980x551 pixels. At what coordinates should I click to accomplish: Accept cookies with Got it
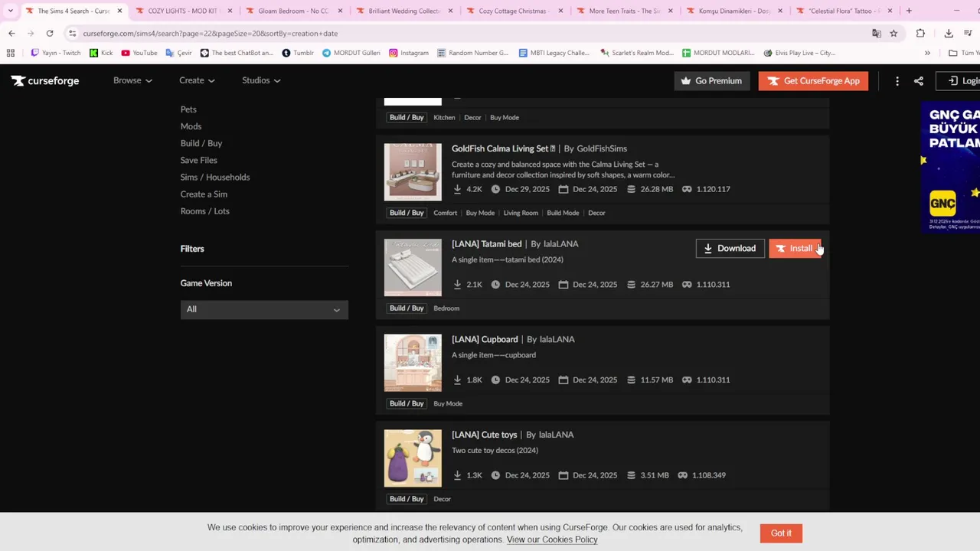(x=781, y=533)
